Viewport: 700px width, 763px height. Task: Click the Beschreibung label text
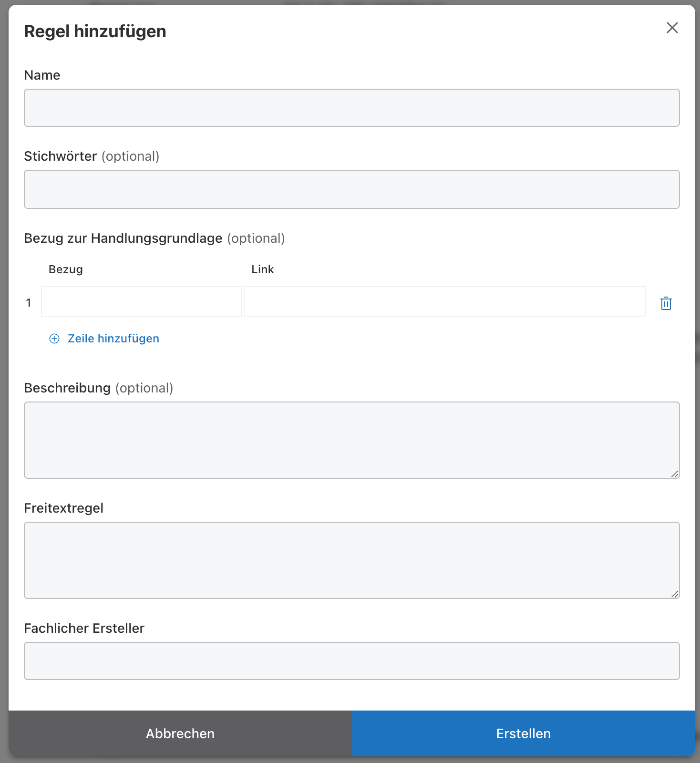point(67,388)
